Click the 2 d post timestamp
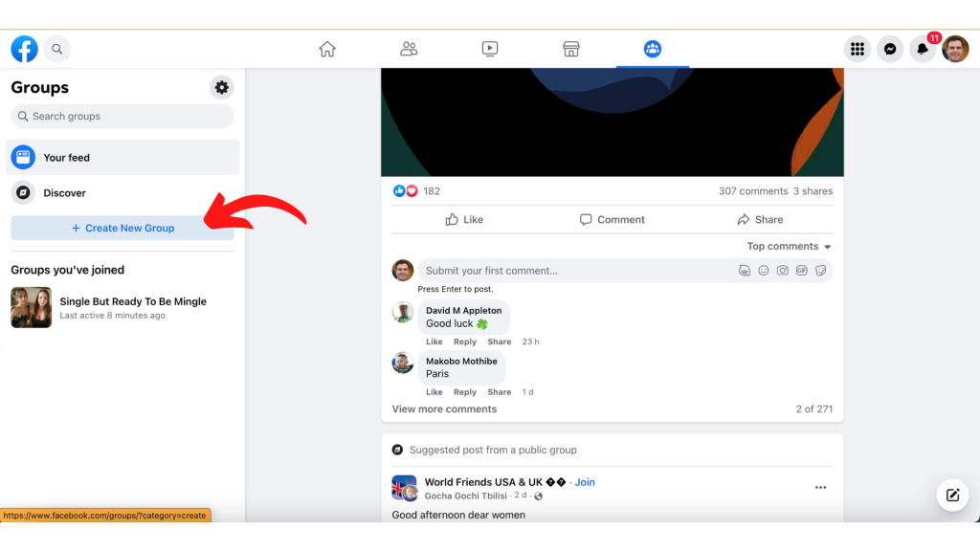The width and height of the screenshot is (980, 551). 520,496
